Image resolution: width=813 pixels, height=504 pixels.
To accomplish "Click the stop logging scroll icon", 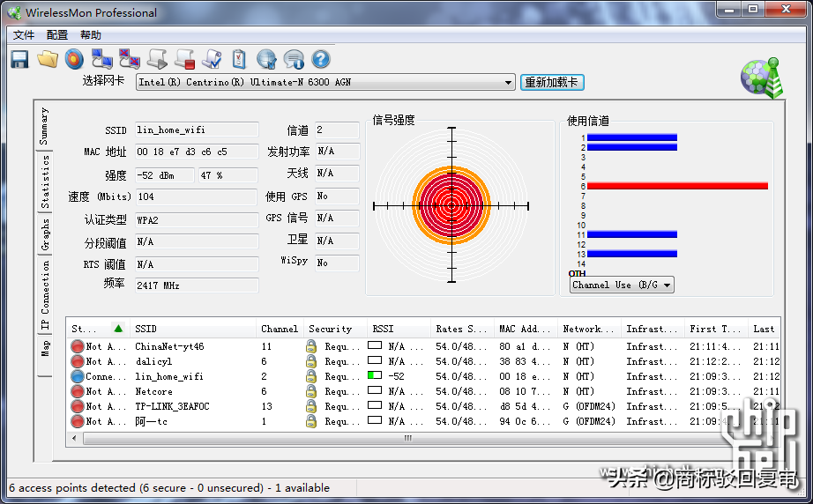I will pyautogui.click(x=184, y=59).
